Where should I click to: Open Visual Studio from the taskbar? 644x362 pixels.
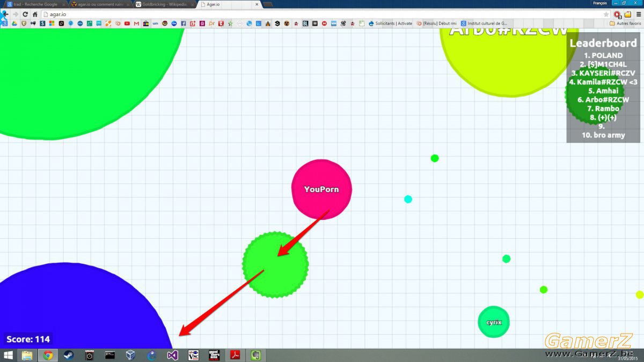click(172, 355)
